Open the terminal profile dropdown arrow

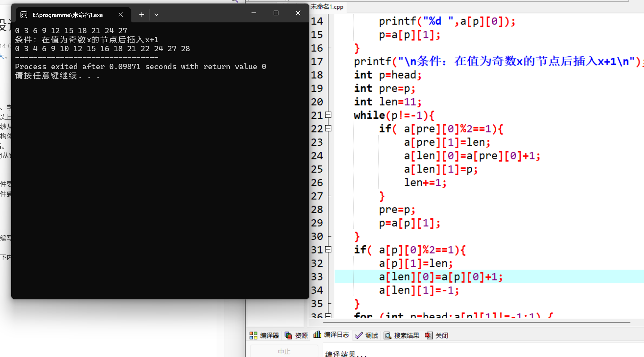156,15
